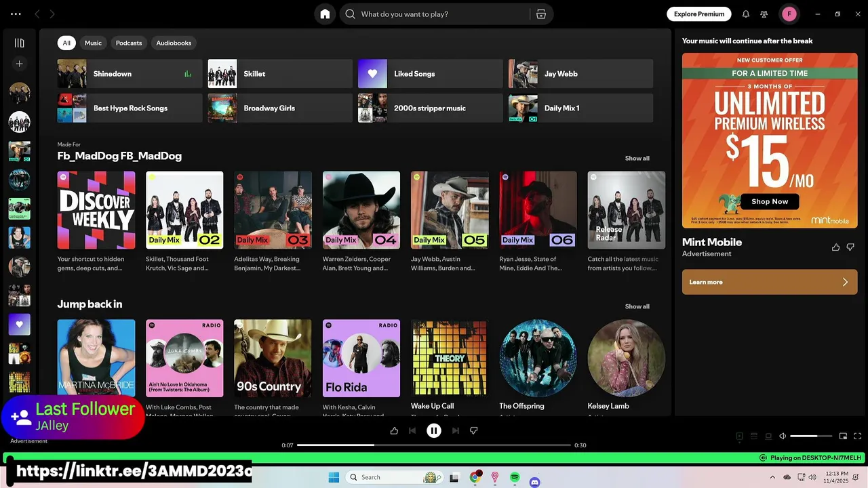The image size is (868, 488).
Task: Select the All filter chip
Action: [66, 43]
